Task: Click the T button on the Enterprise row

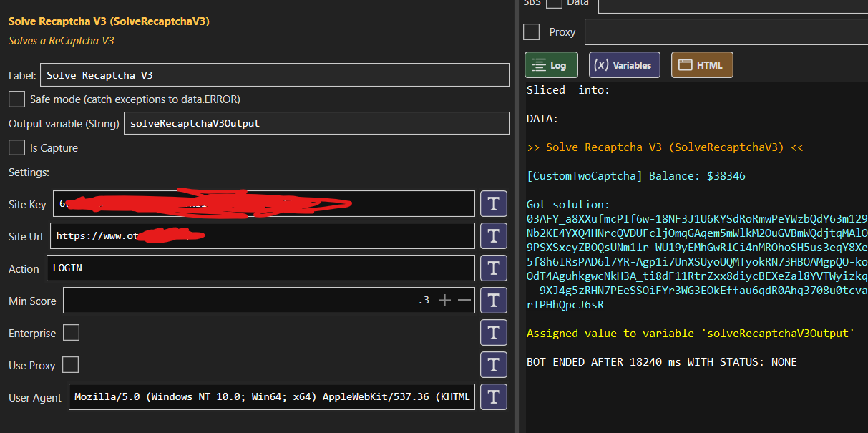Action: 493,333
